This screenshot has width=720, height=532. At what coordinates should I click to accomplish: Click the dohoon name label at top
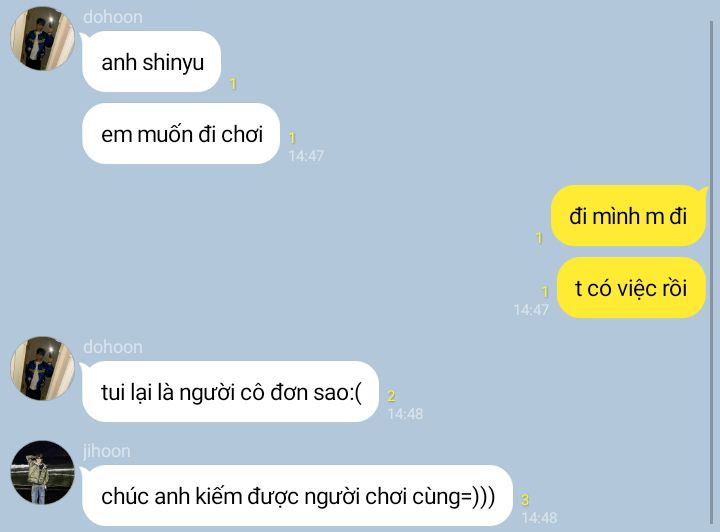click(113, 17)
